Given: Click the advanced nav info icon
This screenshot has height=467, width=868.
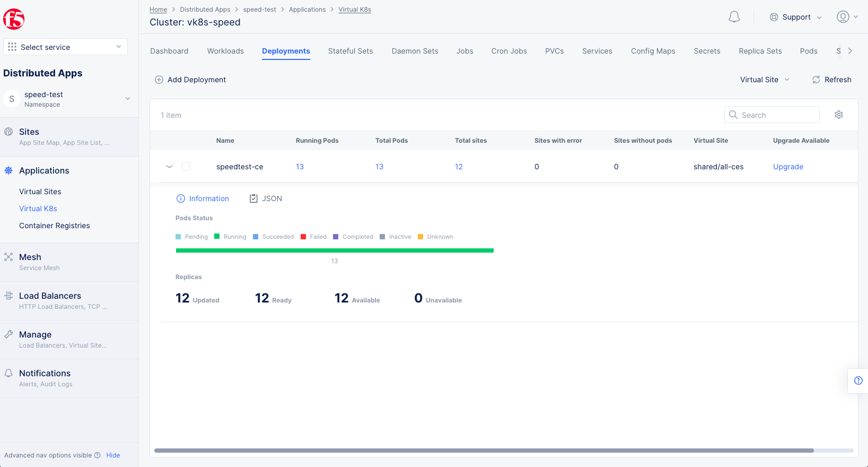Looking at the screenshot, I should [x=98, y=455].
